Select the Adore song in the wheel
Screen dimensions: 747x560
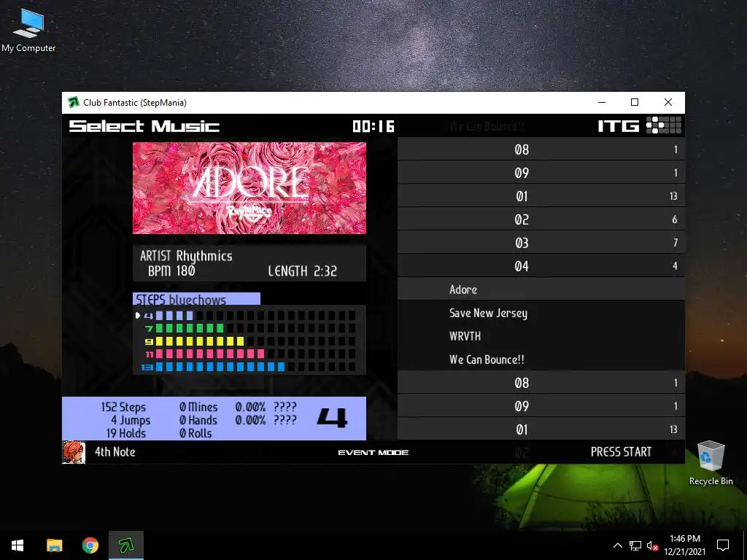[x=541, y=289]
